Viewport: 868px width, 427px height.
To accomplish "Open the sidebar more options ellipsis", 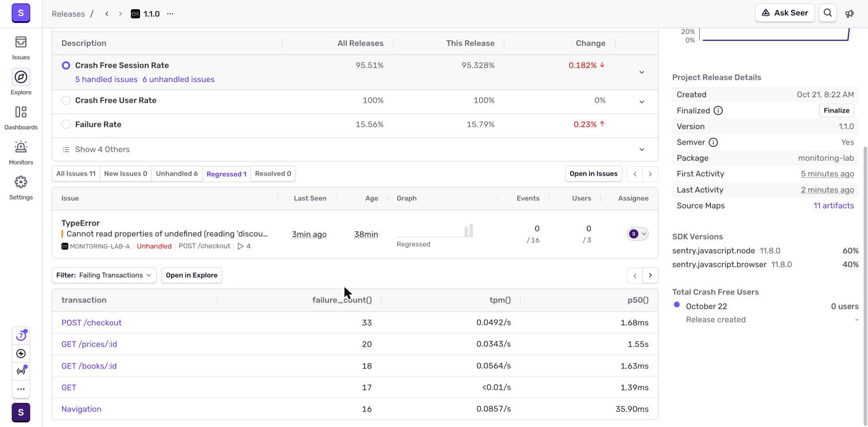I will click(x=21, y=389).
